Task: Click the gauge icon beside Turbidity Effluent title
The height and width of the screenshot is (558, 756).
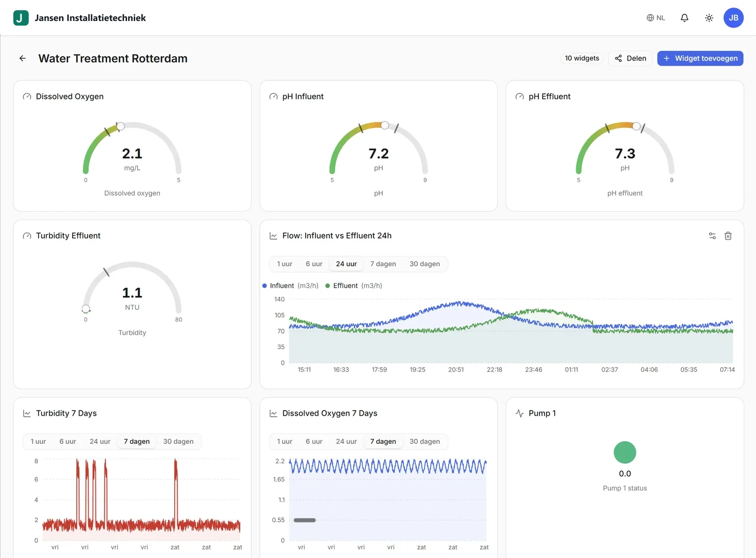Action: (x=27, y=236)
